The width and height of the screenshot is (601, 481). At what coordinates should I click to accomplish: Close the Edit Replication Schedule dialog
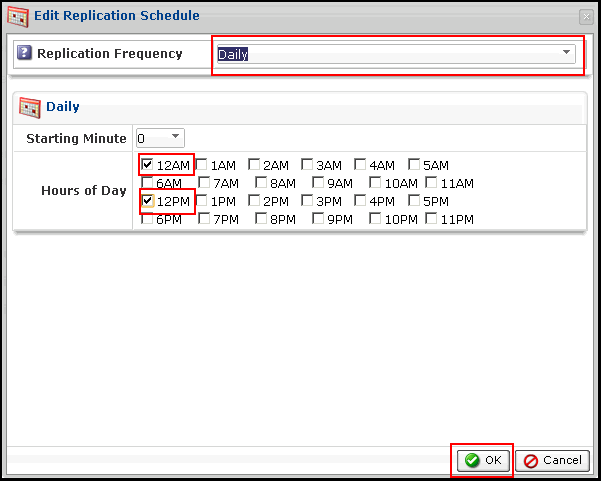[586, 17]
